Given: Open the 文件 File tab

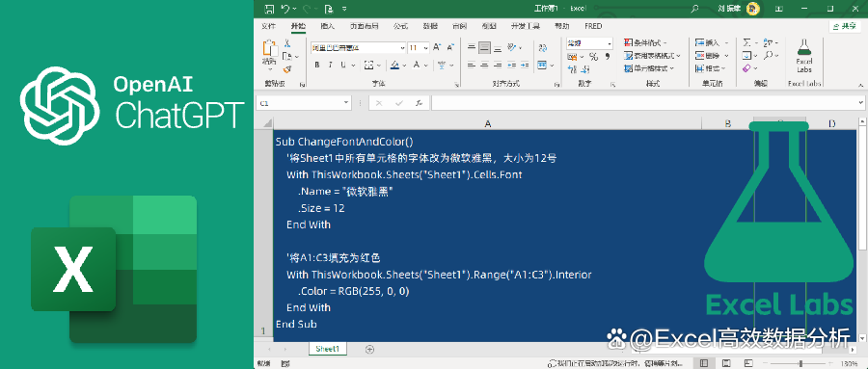Looking at the screenshot, I should pyautogui.click(x=268, y=26).
